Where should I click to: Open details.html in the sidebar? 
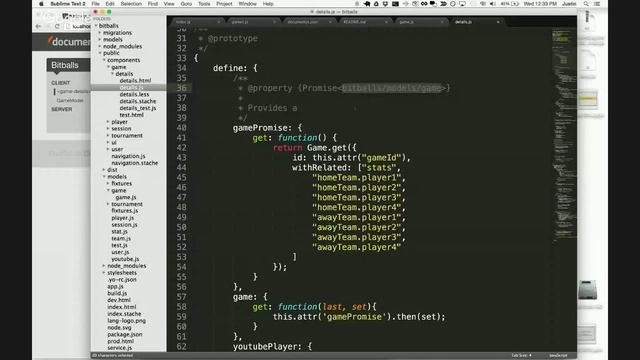[135, 81]
